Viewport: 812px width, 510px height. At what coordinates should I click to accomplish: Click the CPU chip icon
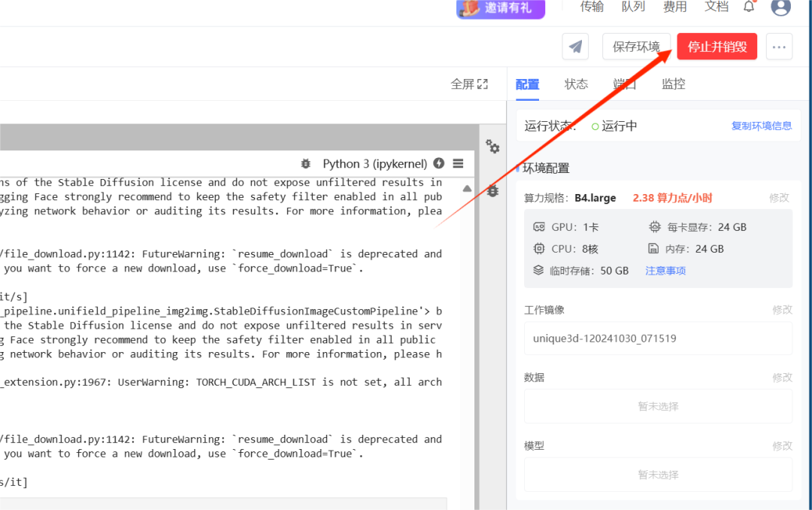click(x=539, y=249)
